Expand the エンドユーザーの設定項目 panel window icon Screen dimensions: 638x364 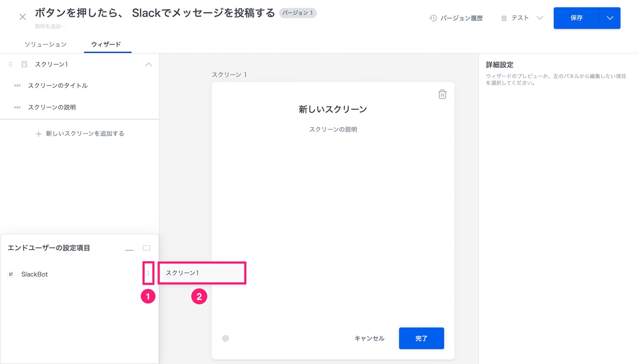[146, 248]
